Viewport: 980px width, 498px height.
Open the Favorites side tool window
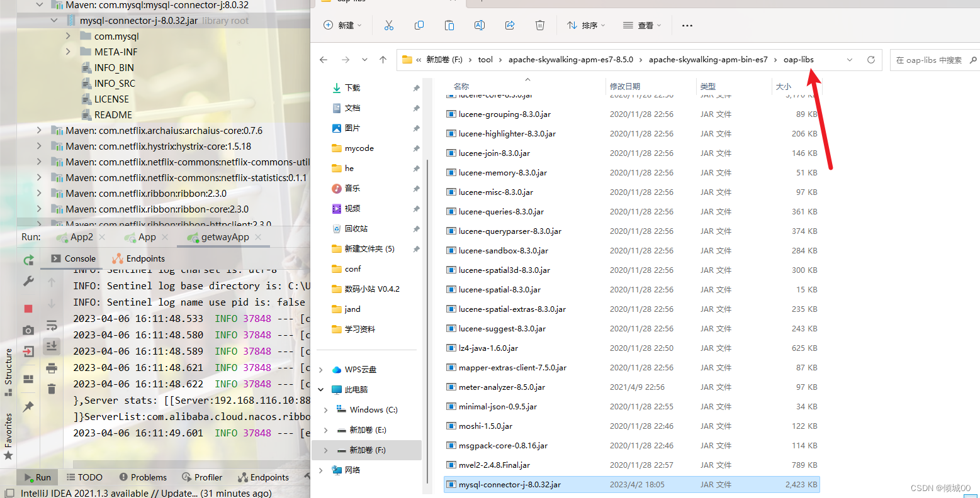click(x=8, y=436)
